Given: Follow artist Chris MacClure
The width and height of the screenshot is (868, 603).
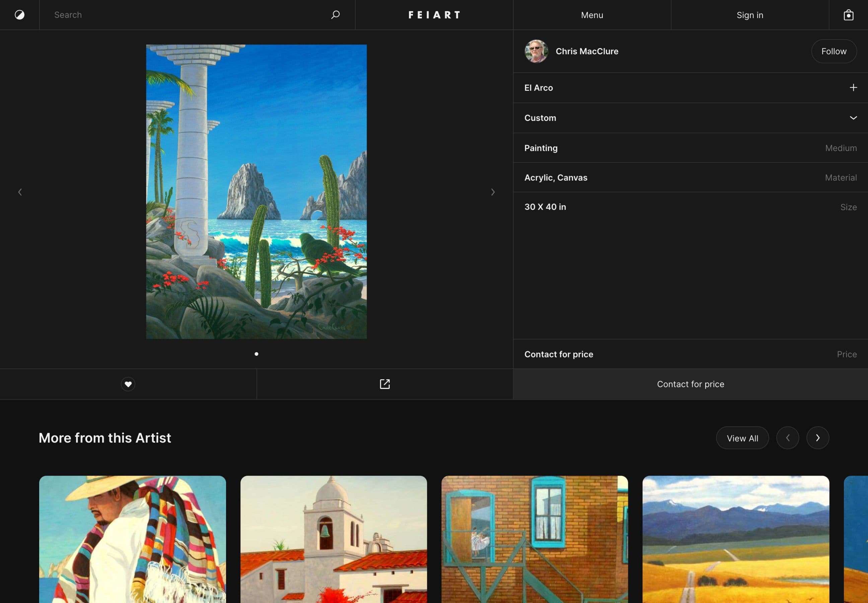Looking at the screenshot, I should [x=834, y=51].
